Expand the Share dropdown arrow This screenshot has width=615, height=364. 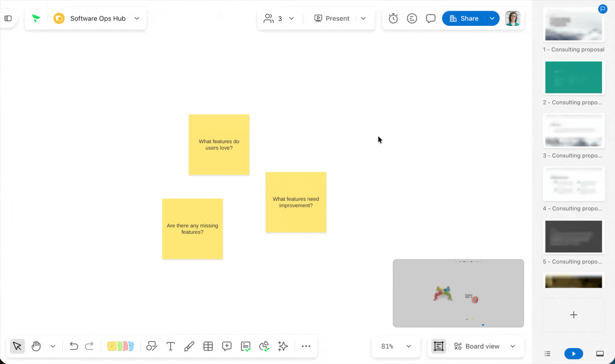[492, 18]
